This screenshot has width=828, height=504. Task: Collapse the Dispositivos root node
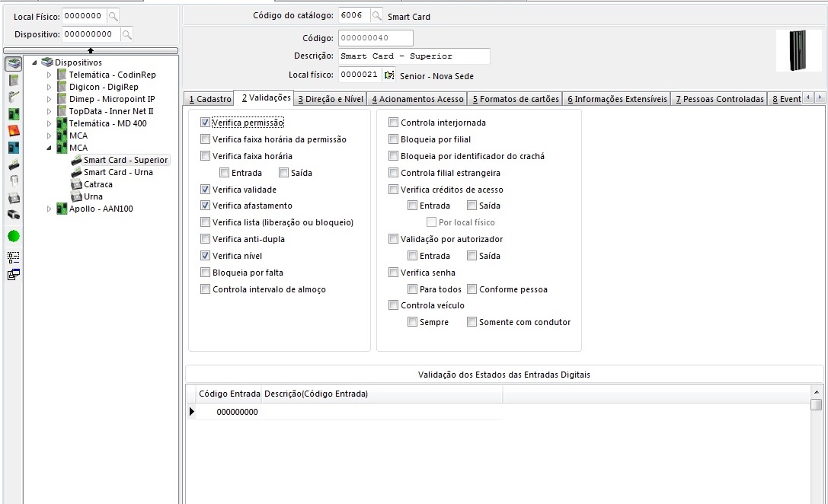[x=34, y=62]
